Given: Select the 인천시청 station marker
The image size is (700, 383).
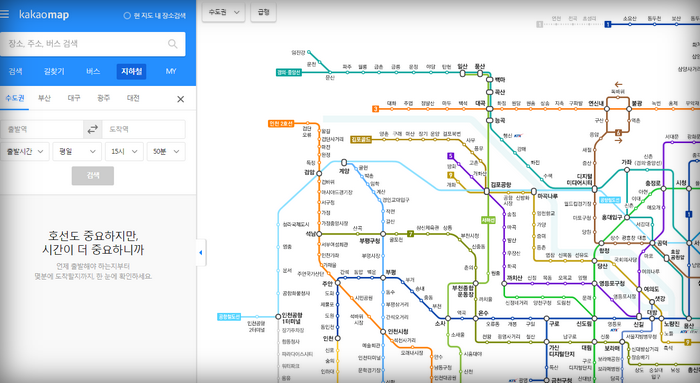Looking at the screenshot, I should click(383, 332).
